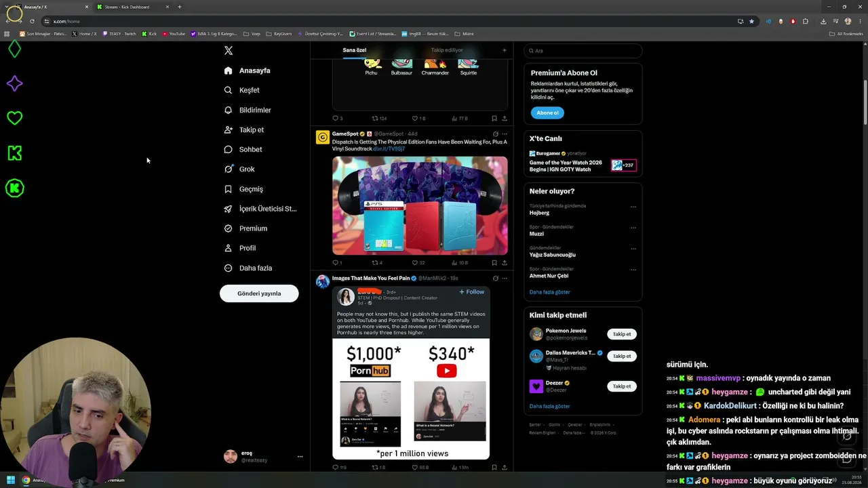Click the Profil person icon
This screenshot has width=868, height=488.
[228, 248]
